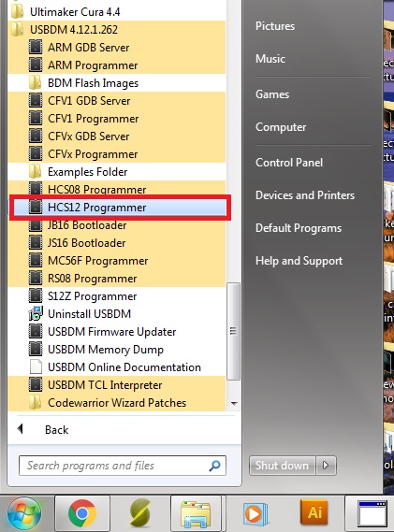This screenshot has height=532, width=394.
Task: Open the Shut down options arrow
Action: (x=326, y=466)
